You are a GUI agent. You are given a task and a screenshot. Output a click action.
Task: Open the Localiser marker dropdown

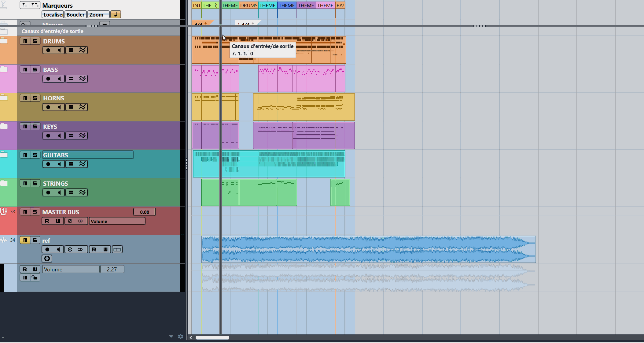pyautogui.click(x=53, y=14)
